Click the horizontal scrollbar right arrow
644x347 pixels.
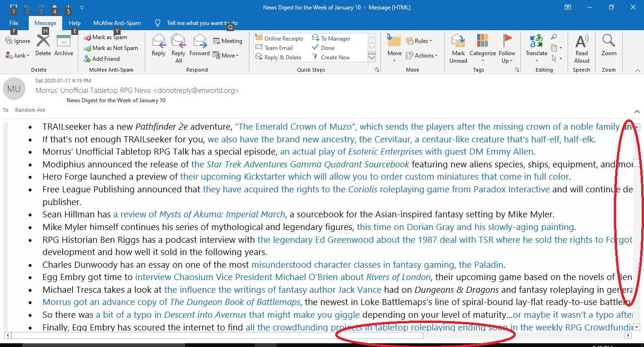pyautogui.click(x=628, y=336)
